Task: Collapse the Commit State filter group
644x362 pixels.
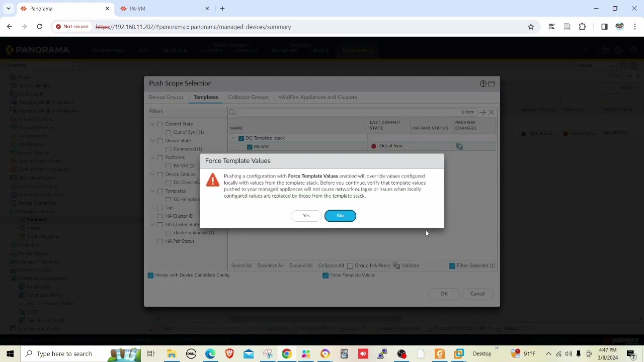Action: point(152,124)
